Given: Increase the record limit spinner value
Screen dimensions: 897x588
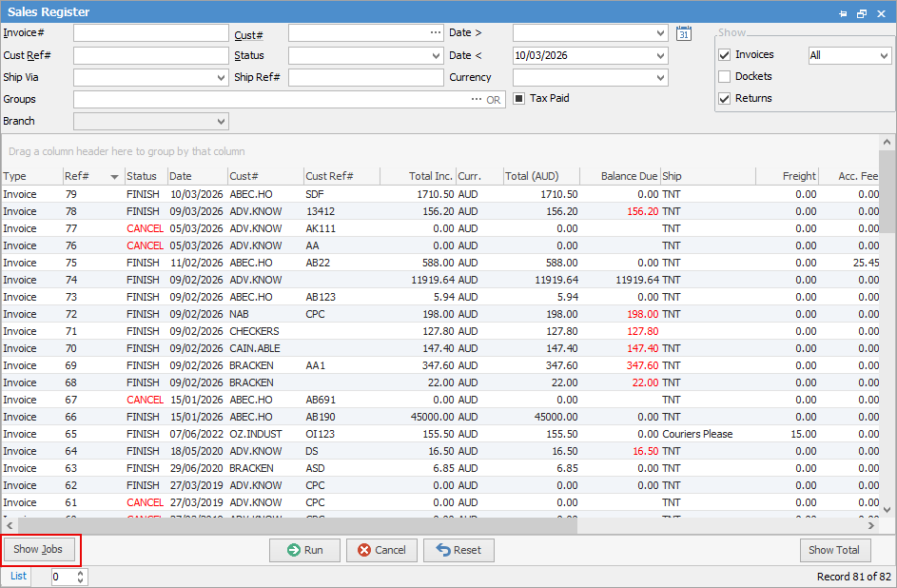Looking at the screenshot, I should 80,573.
